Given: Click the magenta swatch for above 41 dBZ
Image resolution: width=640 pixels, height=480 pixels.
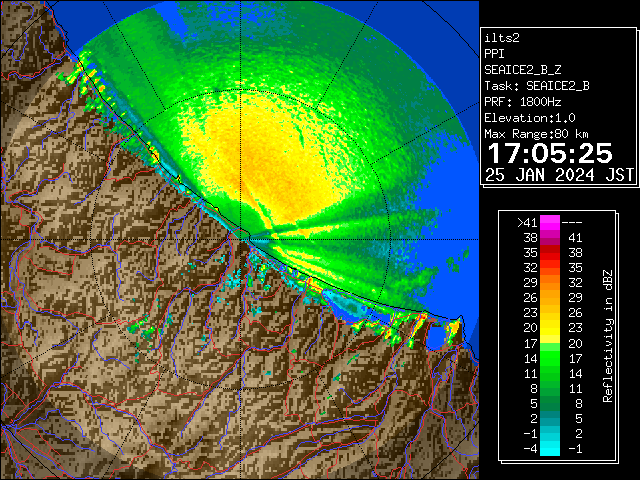Looking at the screenshot, I should tap(550, 223).
